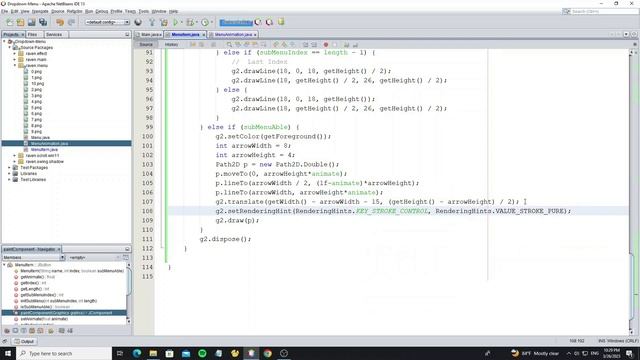The height and width of the screenshot is (360, 640).
Task: Switch to the Services panel tab
Action: 54,35
